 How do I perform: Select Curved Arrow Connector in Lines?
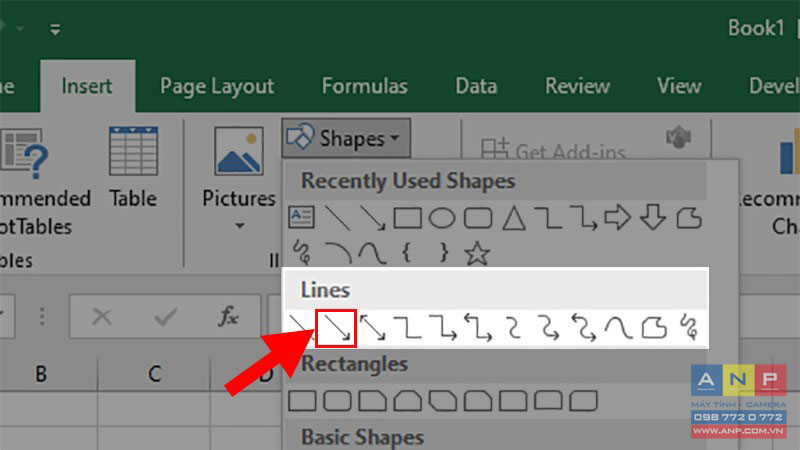point(549,328)
